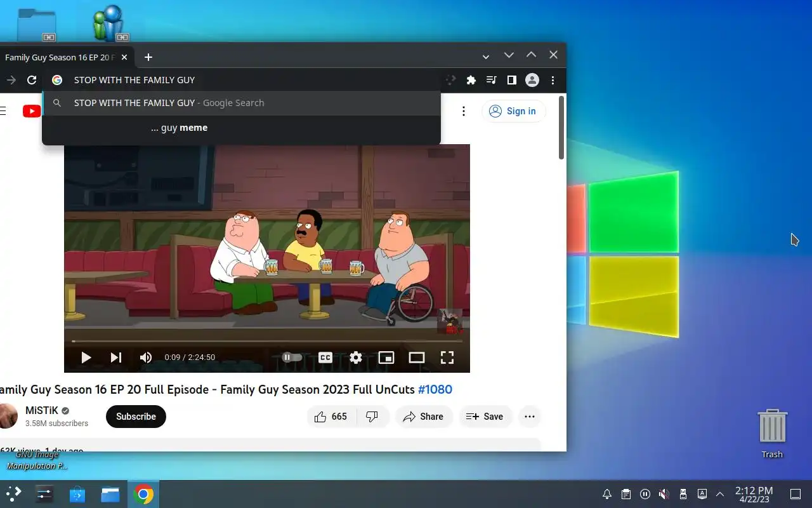
Task: Play the video
Action: (x=86, y=358)
